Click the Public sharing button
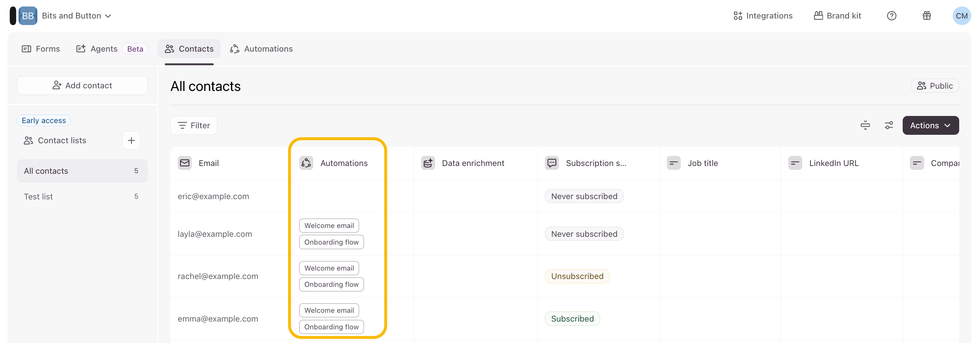The height and width of the screenshot is (343, 980). pyautogui.click(x=935, y=85)
